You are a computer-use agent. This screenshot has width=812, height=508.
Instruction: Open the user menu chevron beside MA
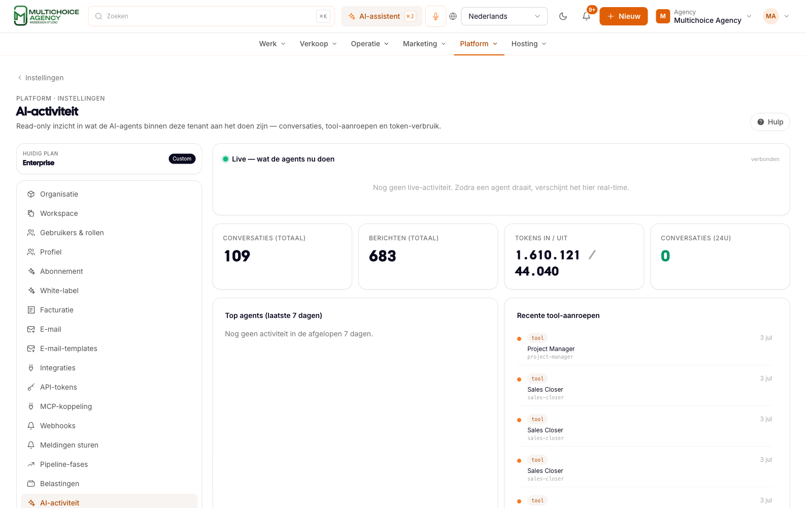pos(787,16)
